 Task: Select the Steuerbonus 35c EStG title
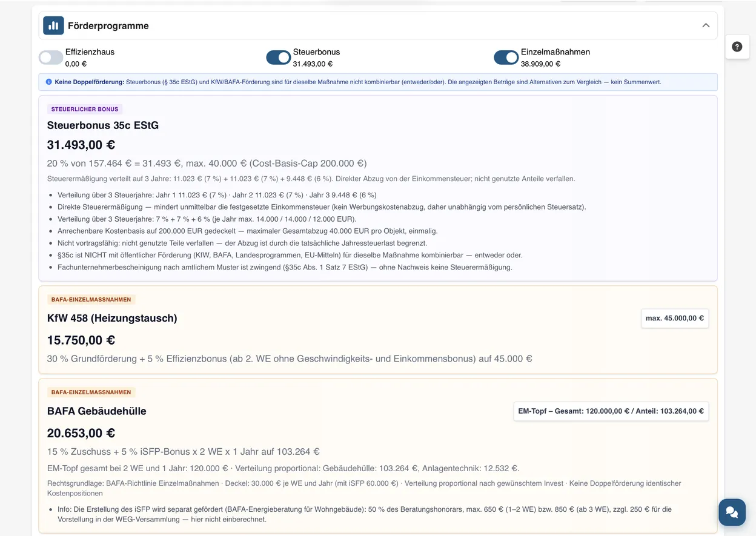tap(103, 125)
